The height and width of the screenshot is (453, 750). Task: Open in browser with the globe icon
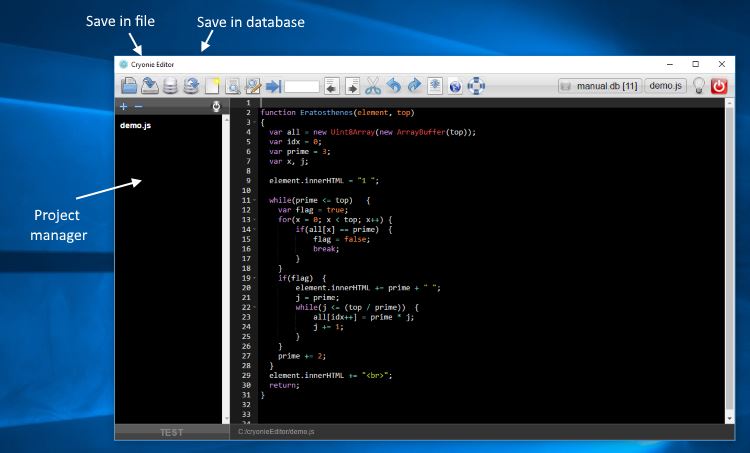pos(455,87)
